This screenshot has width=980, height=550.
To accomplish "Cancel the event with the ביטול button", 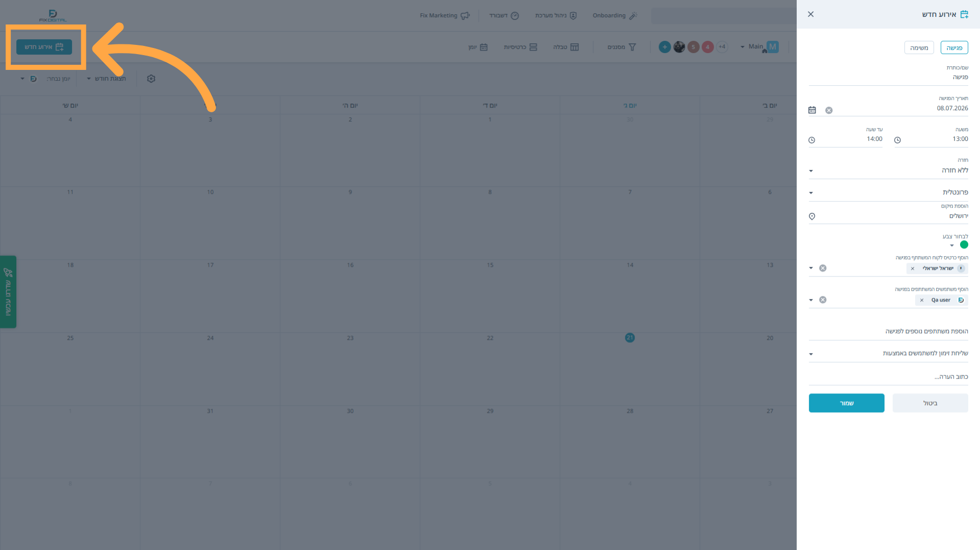I will [930, 403].
